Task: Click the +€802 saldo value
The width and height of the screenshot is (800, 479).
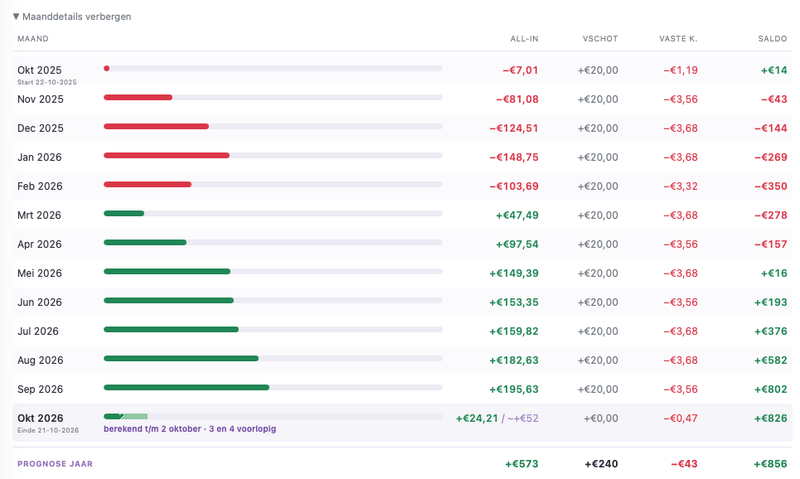Action: (771, 390)
